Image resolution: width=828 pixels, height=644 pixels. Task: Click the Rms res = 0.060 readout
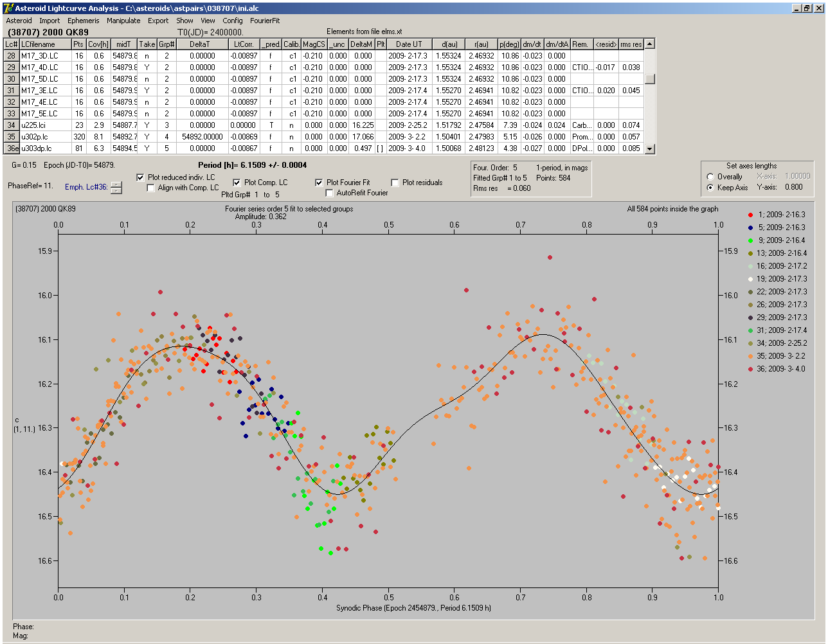tap(501, 188)
